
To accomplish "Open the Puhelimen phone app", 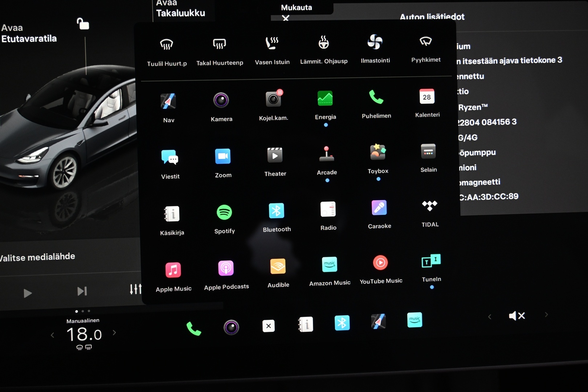I will point(376,104).
